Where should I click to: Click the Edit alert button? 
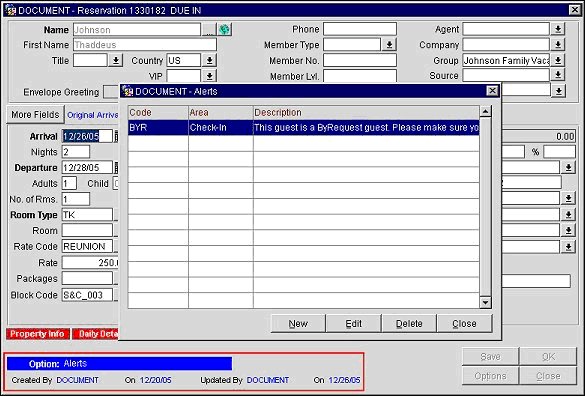point(353,324)
